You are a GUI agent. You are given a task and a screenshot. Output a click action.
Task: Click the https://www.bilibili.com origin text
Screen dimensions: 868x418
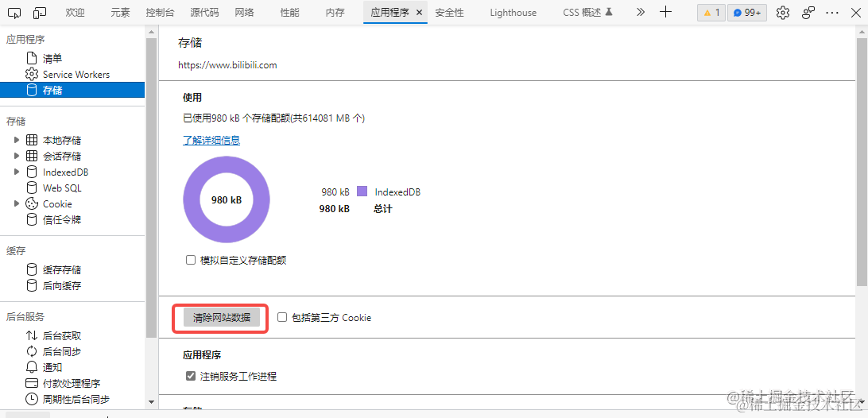227,65
